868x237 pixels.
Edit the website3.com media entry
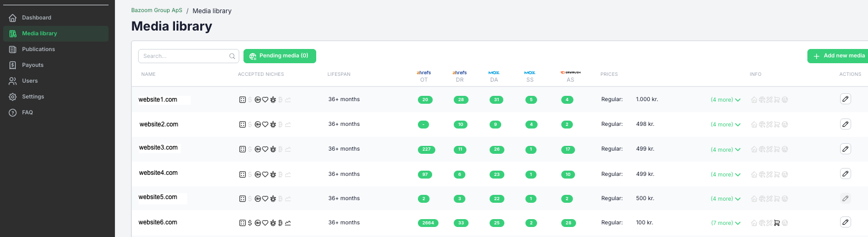pos(845,149)
